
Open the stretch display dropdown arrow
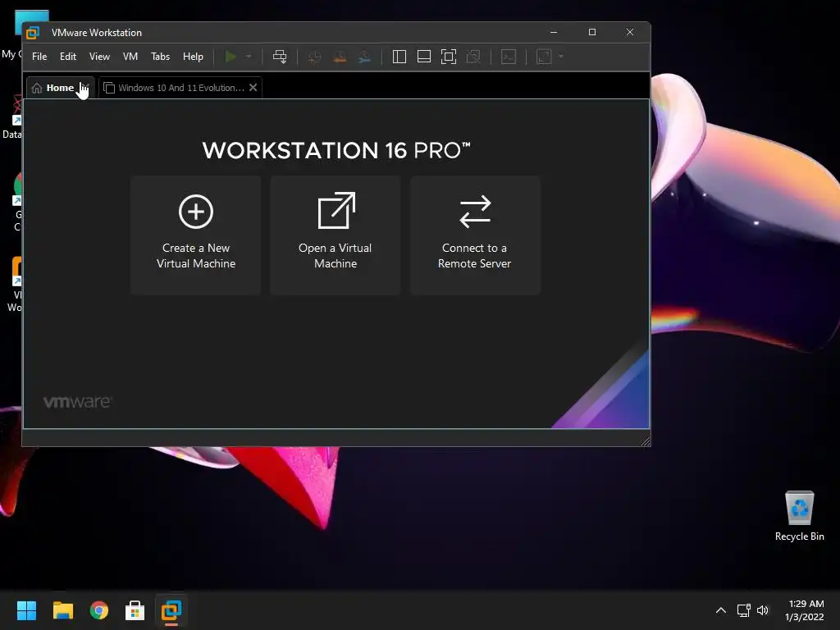[561, 57]
